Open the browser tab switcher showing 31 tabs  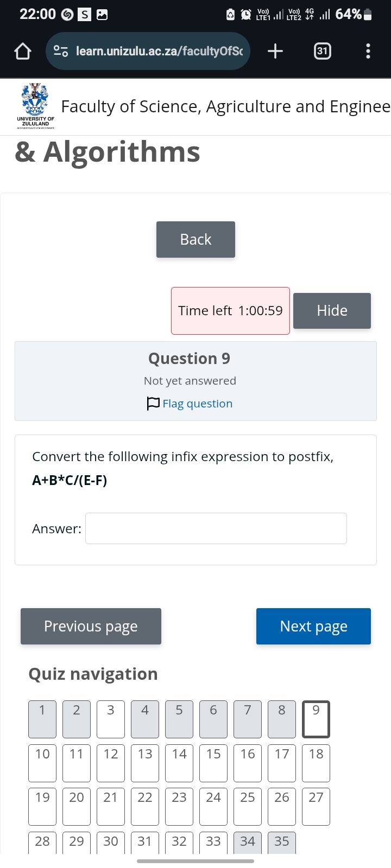322,51
